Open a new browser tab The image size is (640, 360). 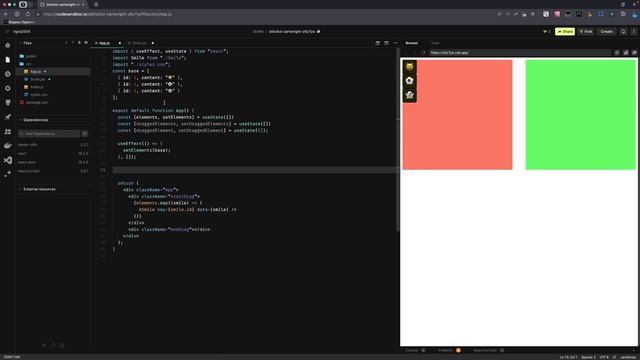96,4
